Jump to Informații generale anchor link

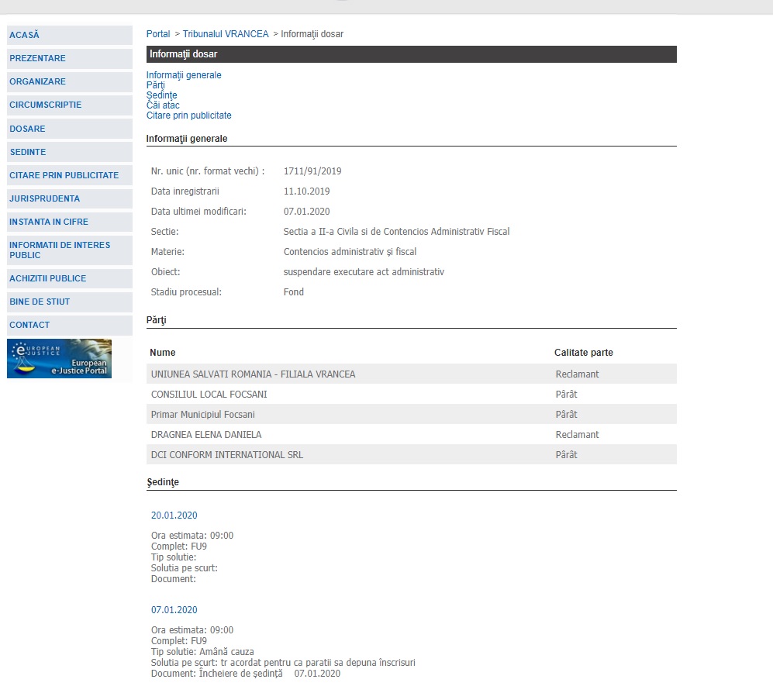click(184, 75)
